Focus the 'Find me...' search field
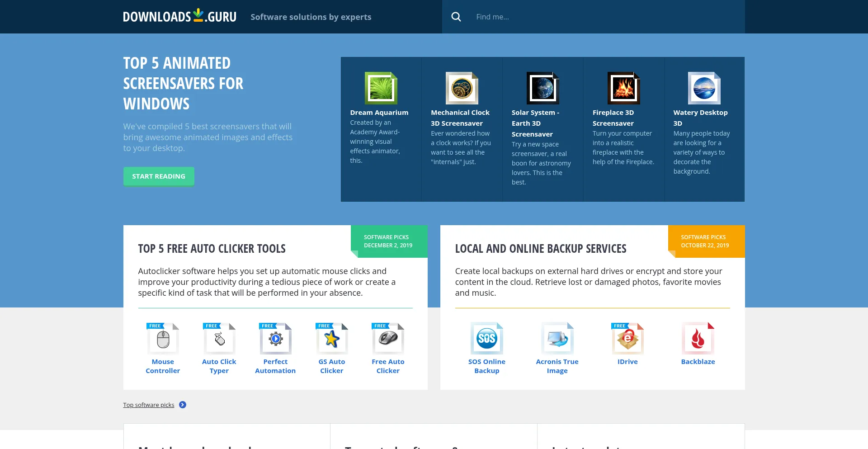 (x=606, y=17)
